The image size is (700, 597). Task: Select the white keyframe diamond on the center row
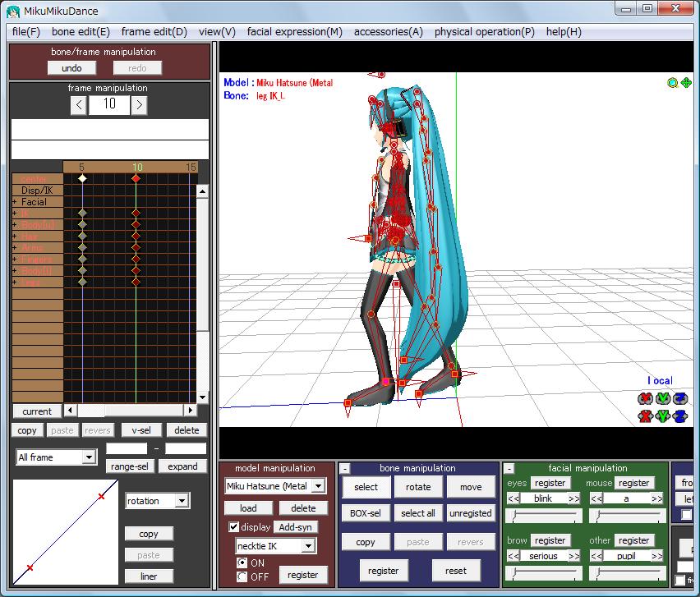tap(83, 178)
